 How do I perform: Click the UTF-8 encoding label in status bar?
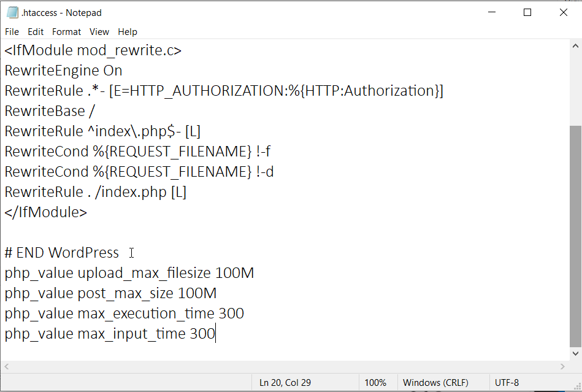click(507, 383)
